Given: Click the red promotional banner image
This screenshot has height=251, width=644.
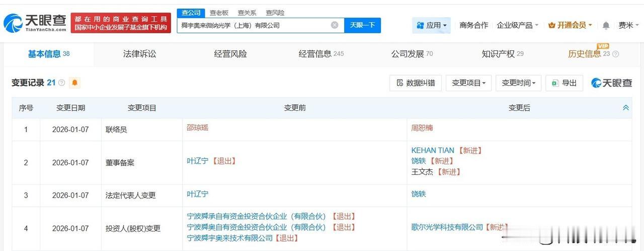Looking at the screenshot, I should coord(121,23).
